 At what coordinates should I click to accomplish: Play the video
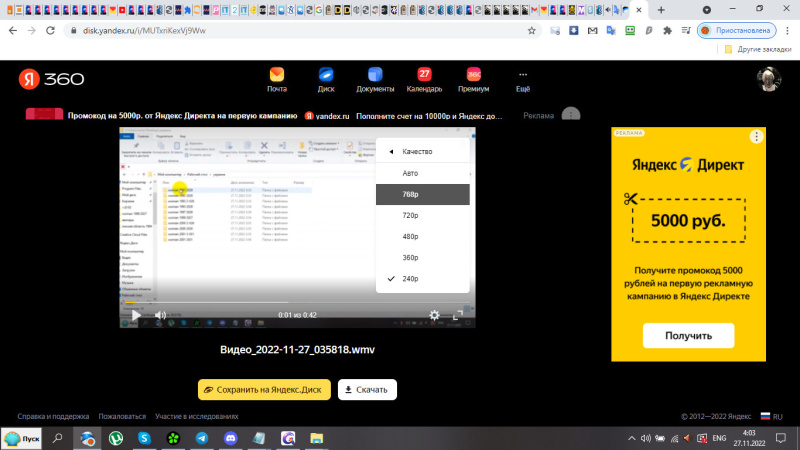[137, 315]
